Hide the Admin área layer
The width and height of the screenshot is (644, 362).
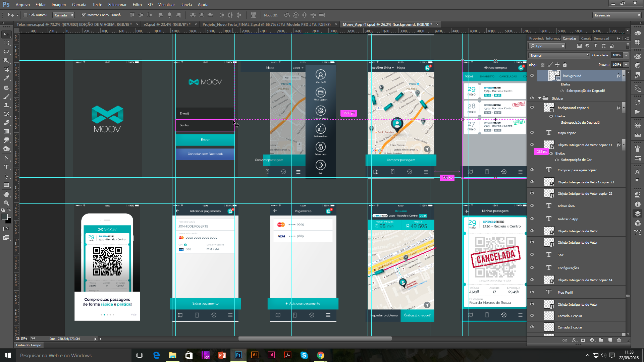point(532,206)
